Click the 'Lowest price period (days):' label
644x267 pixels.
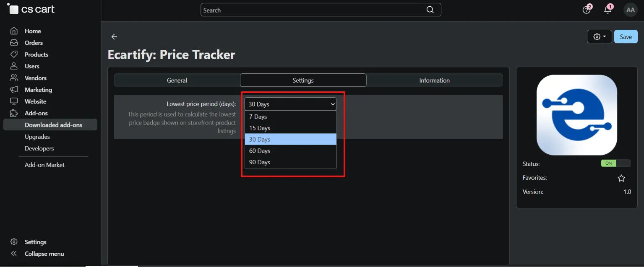pyautogui.click(x=201, y=104)
